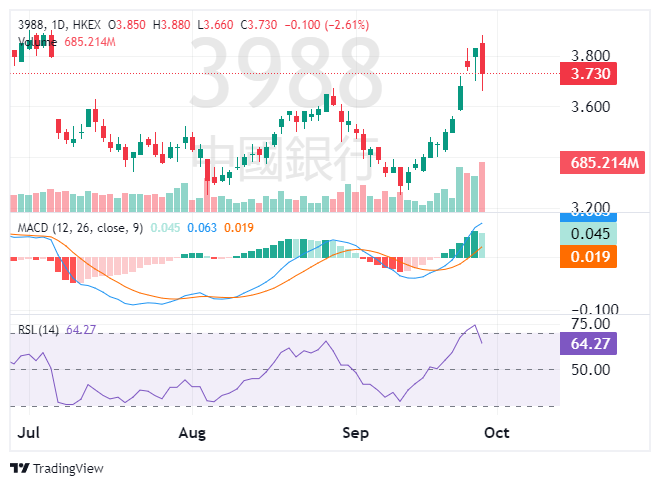Click the green 0.045 MACD histogram label
660x486 pixels.
point(587,234)
